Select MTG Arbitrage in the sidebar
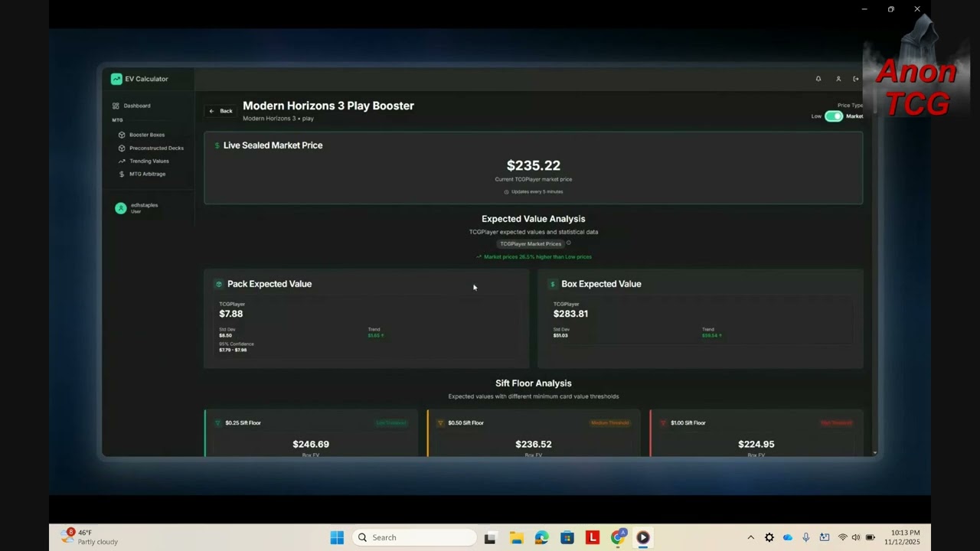Image resolution: width=980 pixels, height=551 pixels. click(x=142, y=174)
